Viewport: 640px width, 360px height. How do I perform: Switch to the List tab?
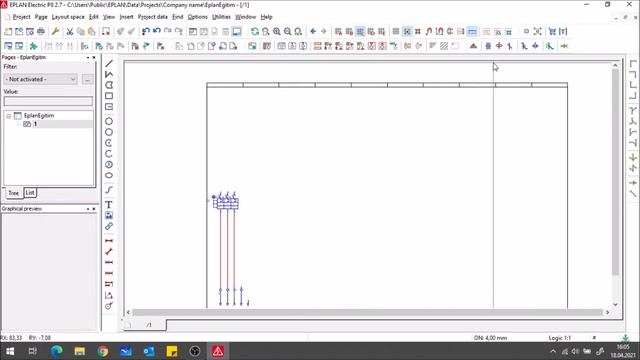point(30,193)
